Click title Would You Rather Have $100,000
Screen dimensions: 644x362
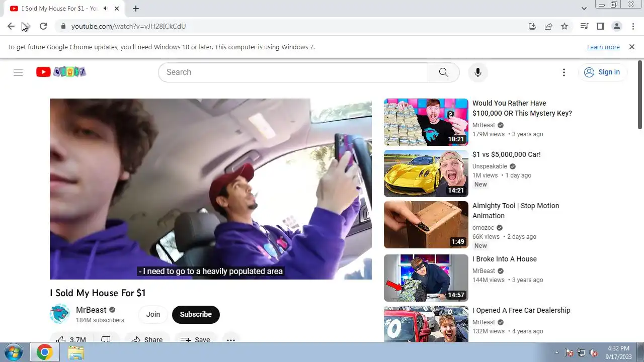(x=522, y=108)
